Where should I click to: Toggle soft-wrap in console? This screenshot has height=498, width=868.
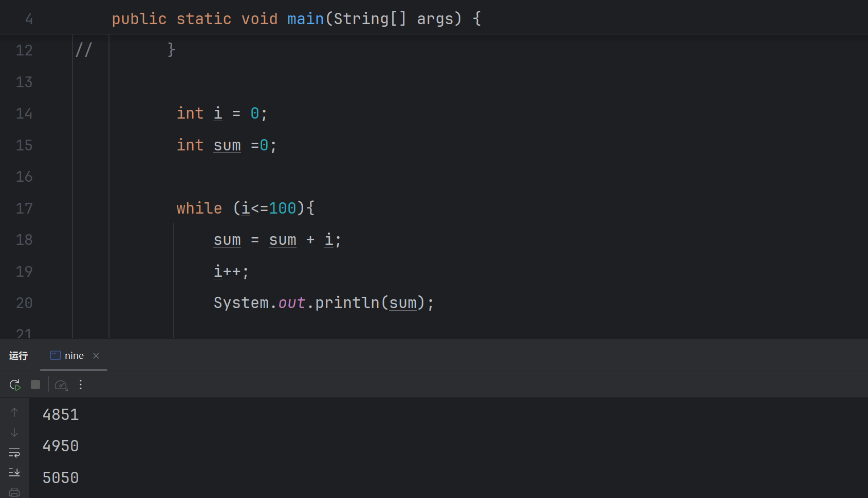tap(14, 452)
